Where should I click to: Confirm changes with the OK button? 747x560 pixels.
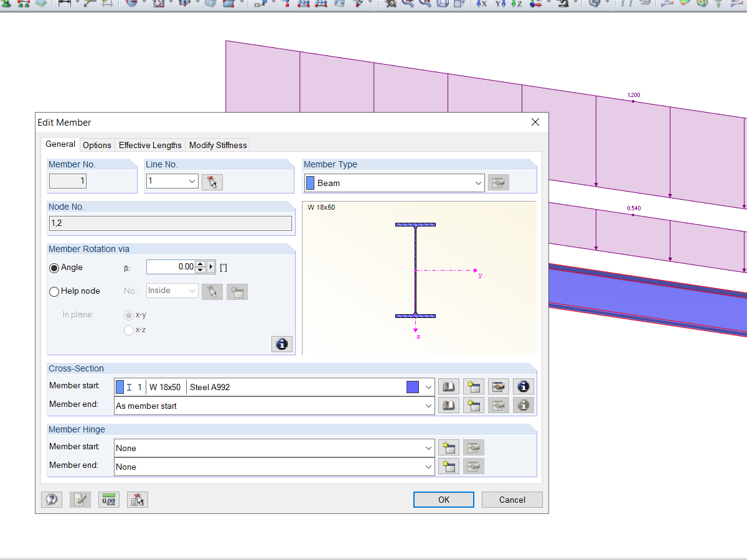tap(443, 499)
